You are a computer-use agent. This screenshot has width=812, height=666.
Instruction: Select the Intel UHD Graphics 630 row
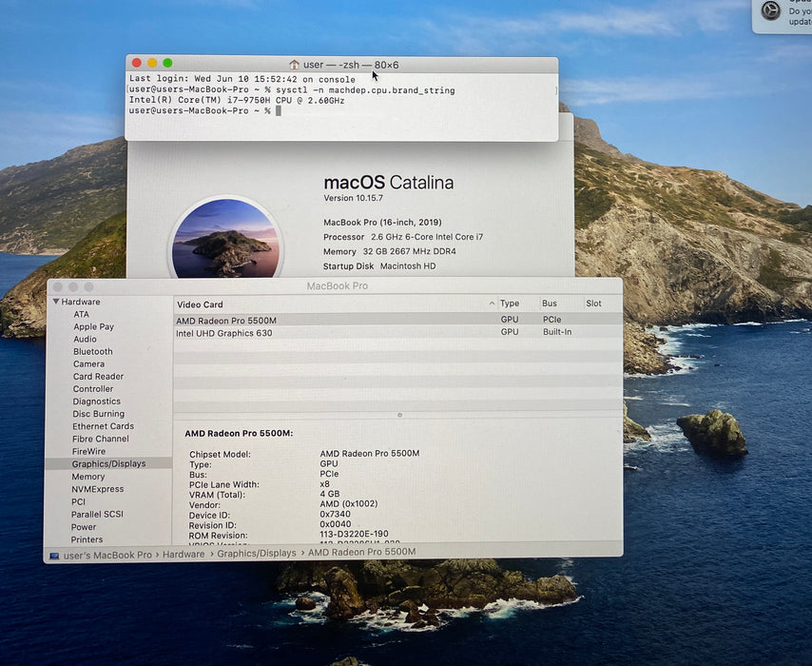tap(397, 333)
